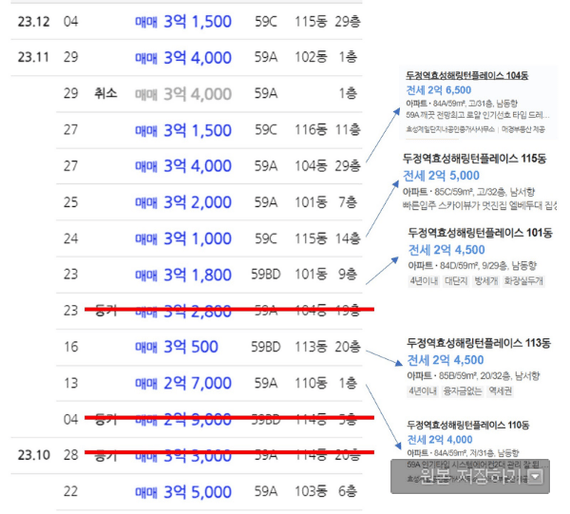The image size is (570, 514).
Task: Click 매매 3억 500 price
Action: pos(177,346)
